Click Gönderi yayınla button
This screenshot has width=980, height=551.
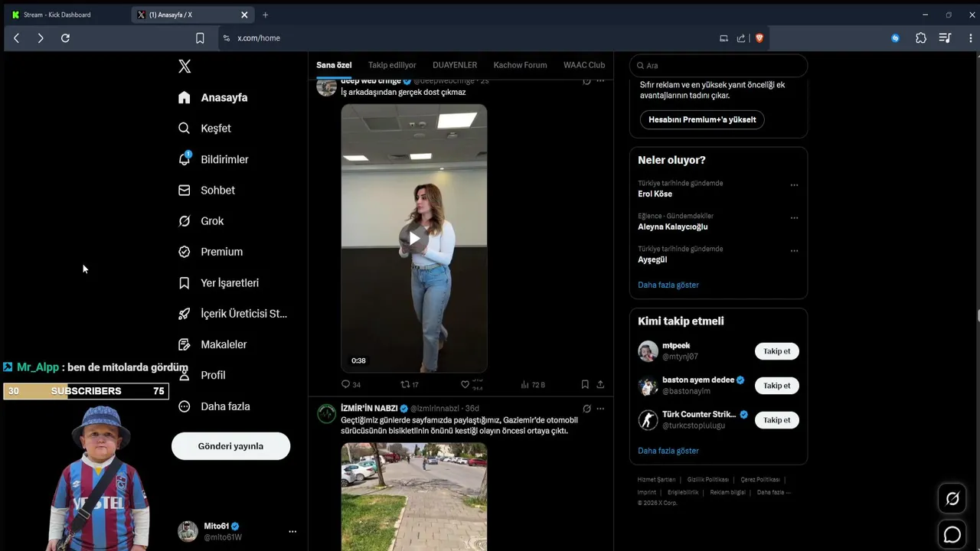coord(230,446)
